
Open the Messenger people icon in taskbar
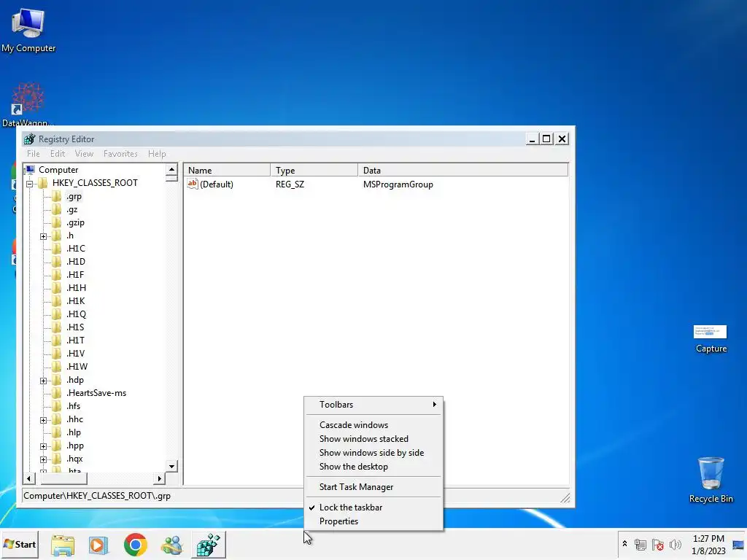pos(171,545)
